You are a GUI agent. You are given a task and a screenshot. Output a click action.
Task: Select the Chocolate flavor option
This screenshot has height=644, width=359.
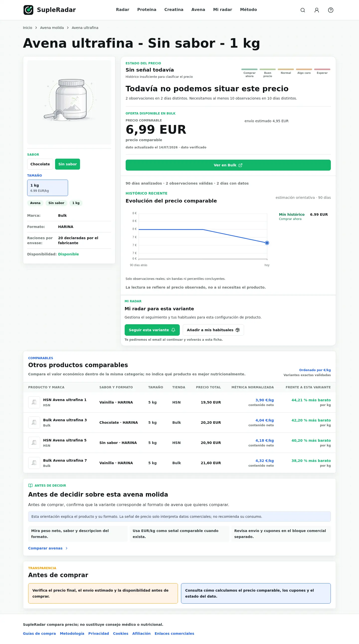40,164
